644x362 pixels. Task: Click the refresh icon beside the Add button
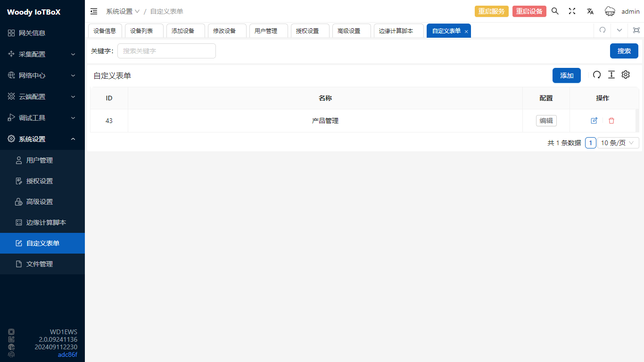click(597, 75)
